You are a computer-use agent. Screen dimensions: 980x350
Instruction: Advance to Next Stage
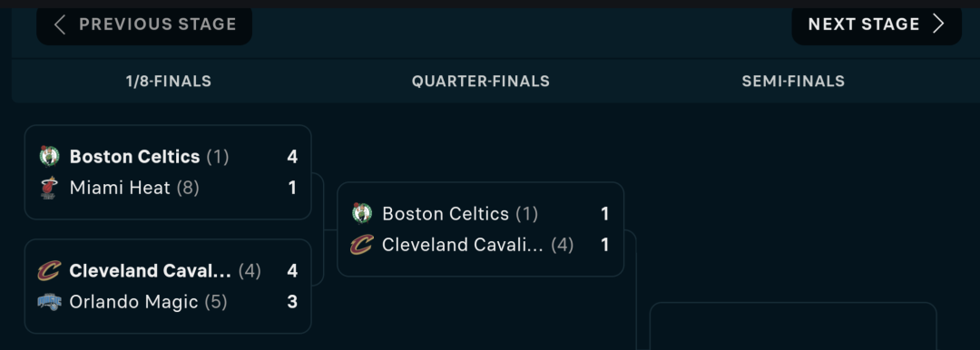pyautogui.click(x=877, y=24)
